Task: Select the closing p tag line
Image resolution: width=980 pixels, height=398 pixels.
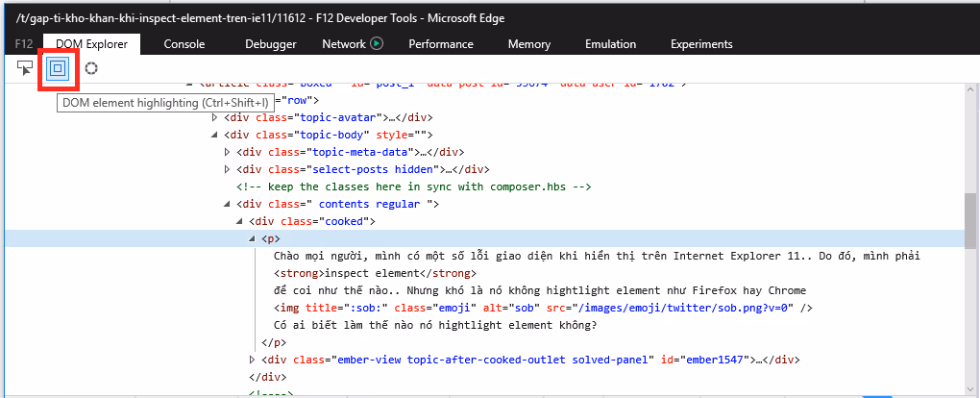Action: (x=274, y=342)
